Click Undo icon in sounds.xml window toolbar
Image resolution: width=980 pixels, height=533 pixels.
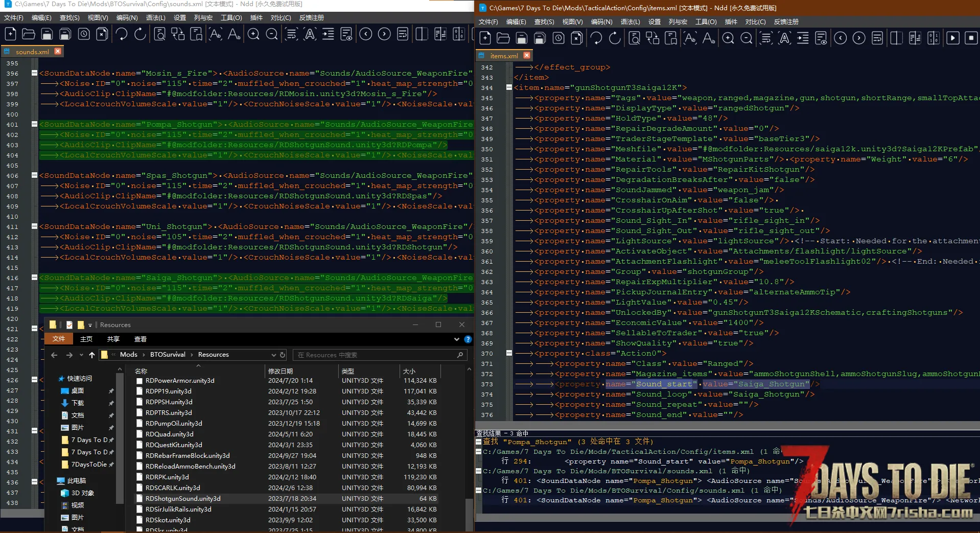[x=121, y=34]
